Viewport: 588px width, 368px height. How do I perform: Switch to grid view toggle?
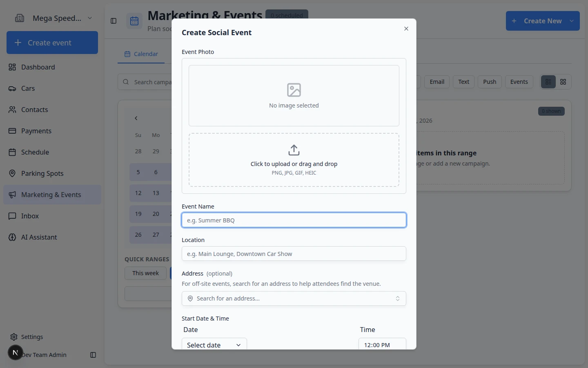point(563,82)
